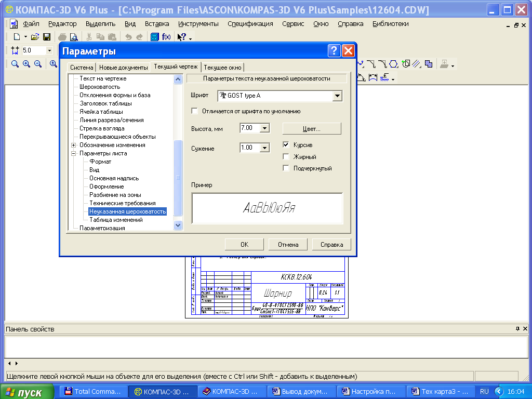The image size is (532, 399).
Task: Click the collect contour icon with green arrow
Action: click(x=406, y=64)
